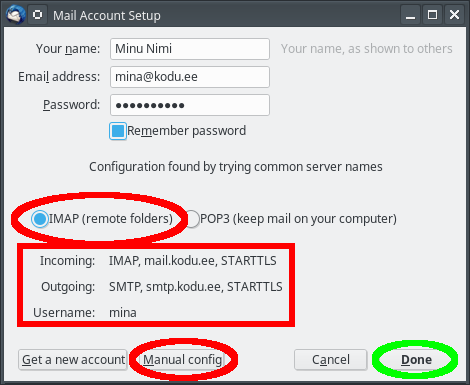The width and height of the screenshot is (470, 385).
Task: Click the Get a new account button
Action: click(73, 360)
